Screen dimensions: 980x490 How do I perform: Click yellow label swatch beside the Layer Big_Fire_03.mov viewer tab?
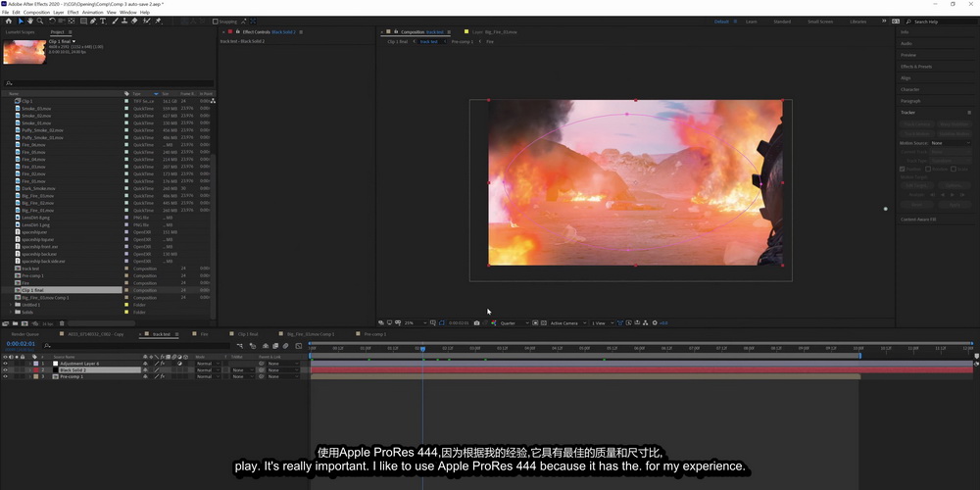pos(466,31)
